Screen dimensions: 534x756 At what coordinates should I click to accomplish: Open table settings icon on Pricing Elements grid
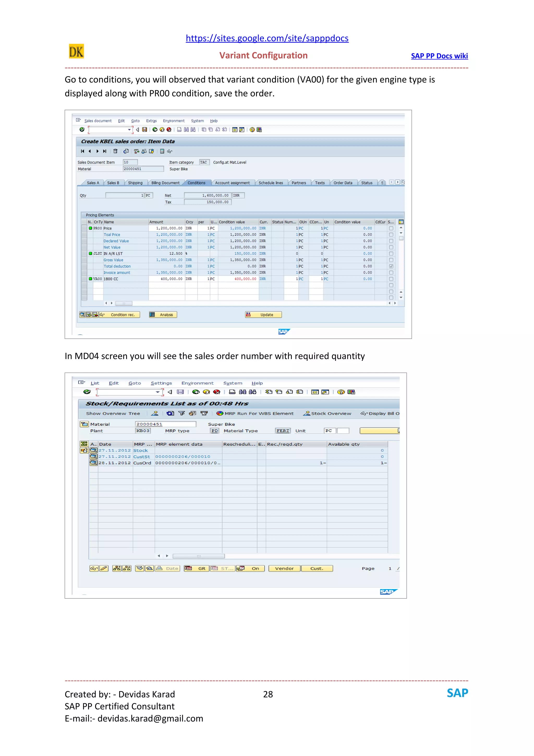click(401, 222)
